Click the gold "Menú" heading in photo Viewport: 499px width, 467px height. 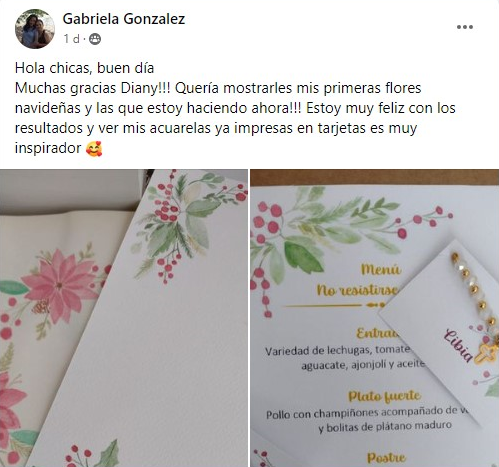[x=381, y=269]
